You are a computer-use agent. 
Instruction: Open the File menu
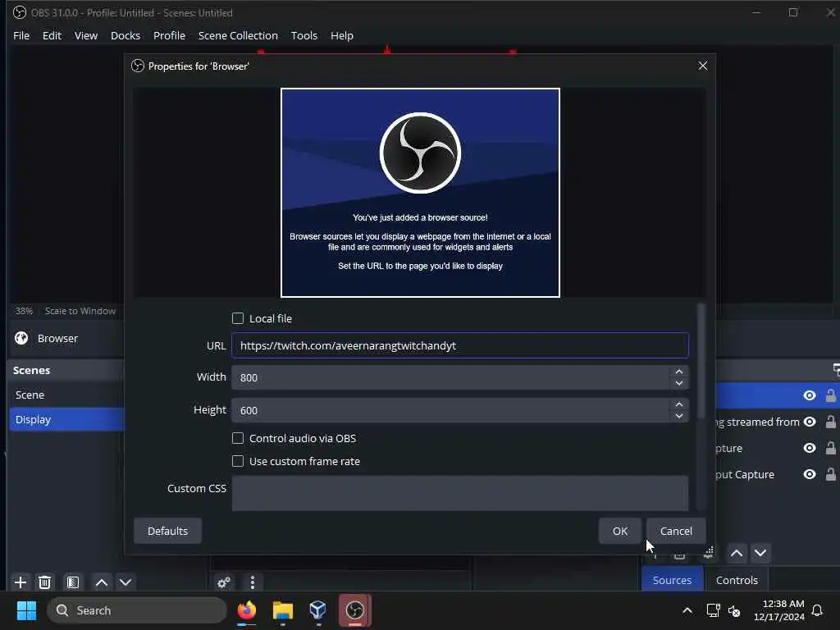tap(21, 35)
